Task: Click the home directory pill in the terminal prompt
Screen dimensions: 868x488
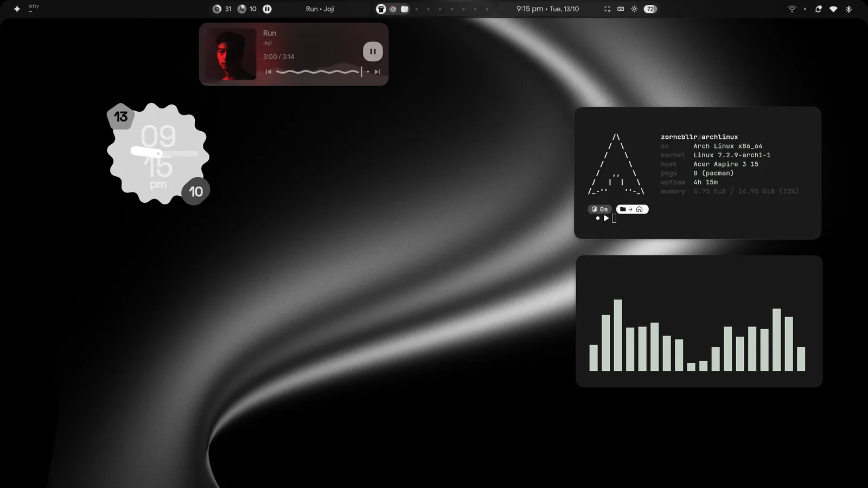Action: point(632,209)
